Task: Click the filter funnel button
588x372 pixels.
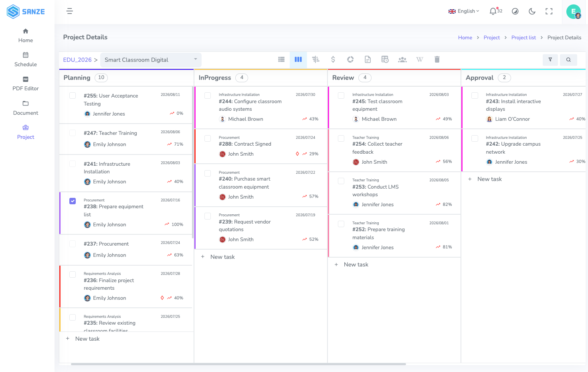Action: [550, 60]
